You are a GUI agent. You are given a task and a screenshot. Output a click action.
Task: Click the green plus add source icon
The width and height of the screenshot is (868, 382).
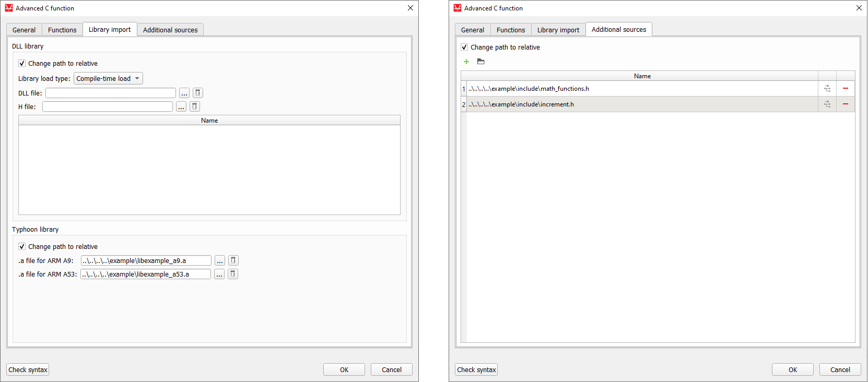tap(466, 62)
